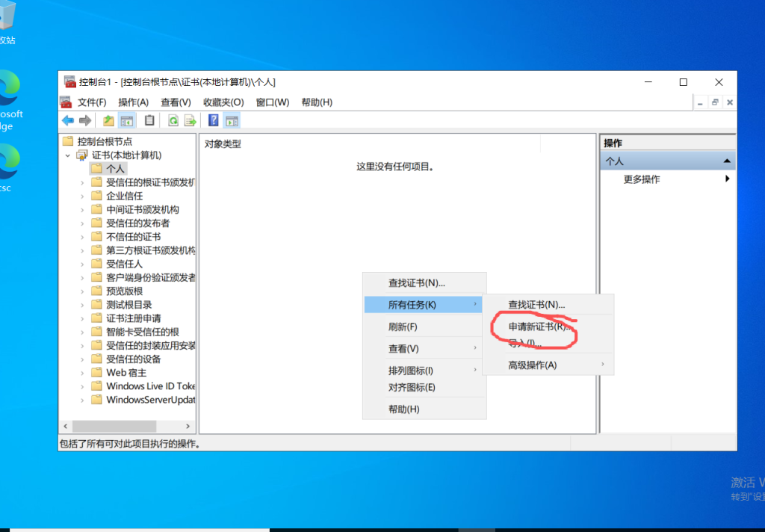Click 刷新(F) in the context menu
Screen dimensions: 765x532
pyautogui.click(x=403, y=327)
